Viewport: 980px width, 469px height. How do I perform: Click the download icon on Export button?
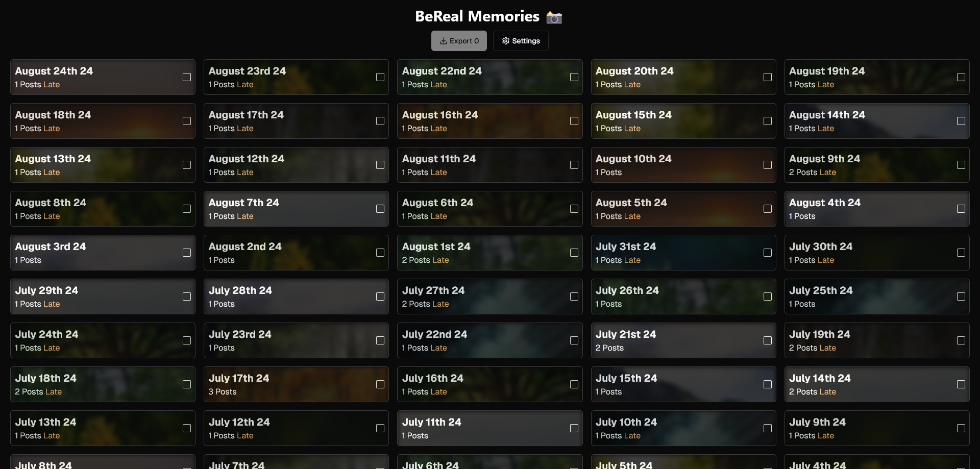444,41
